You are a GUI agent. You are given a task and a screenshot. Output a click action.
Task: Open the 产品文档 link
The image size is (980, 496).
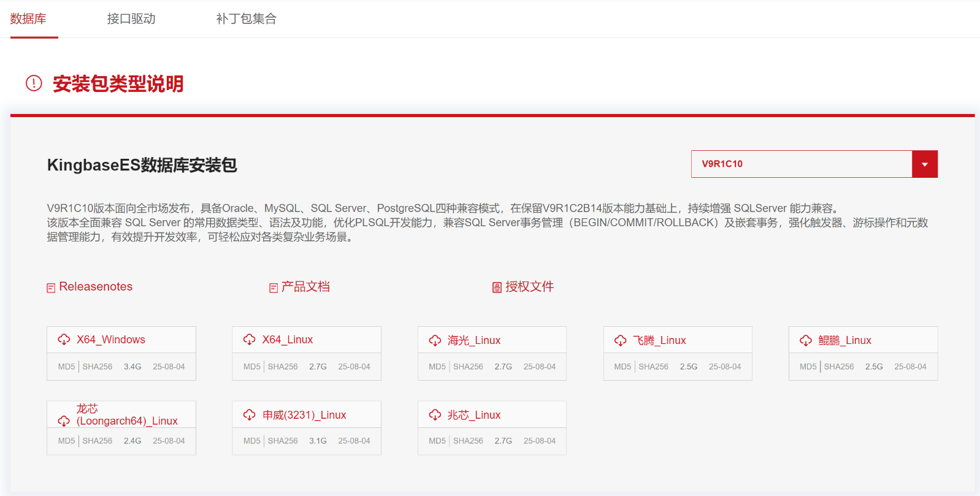[305, 287]
